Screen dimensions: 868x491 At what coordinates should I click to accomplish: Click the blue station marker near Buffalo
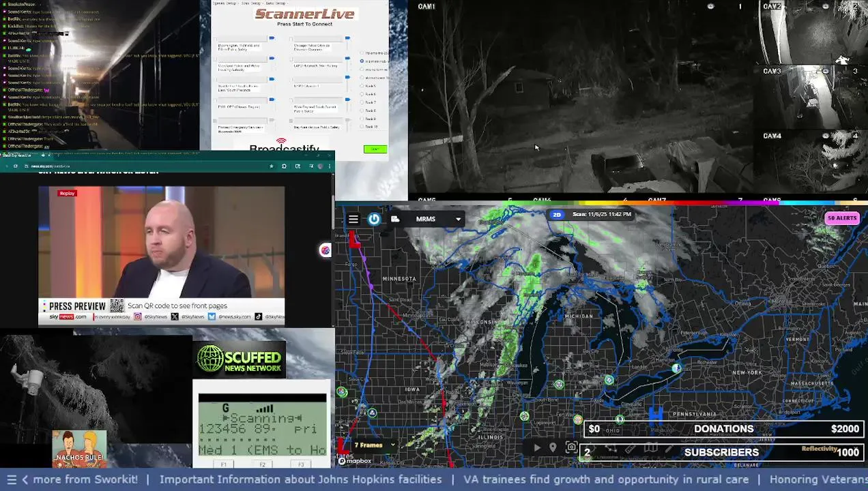(676, 368)
